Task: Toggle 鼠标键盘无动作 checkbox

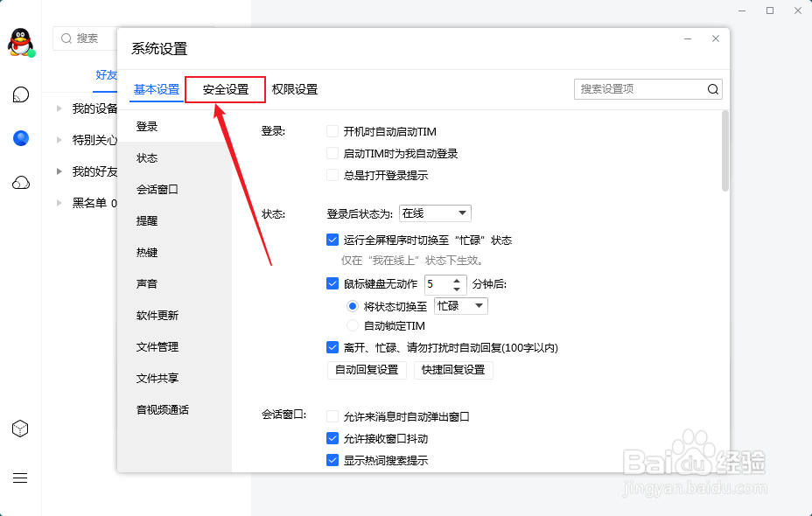Action: (x=332, y=283)
